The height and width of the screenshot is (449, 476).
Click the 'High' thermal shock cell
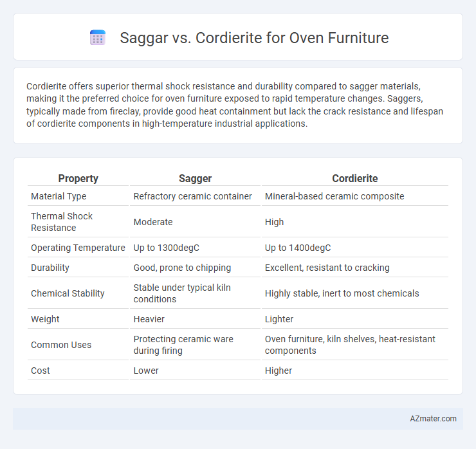coord(274,222)
